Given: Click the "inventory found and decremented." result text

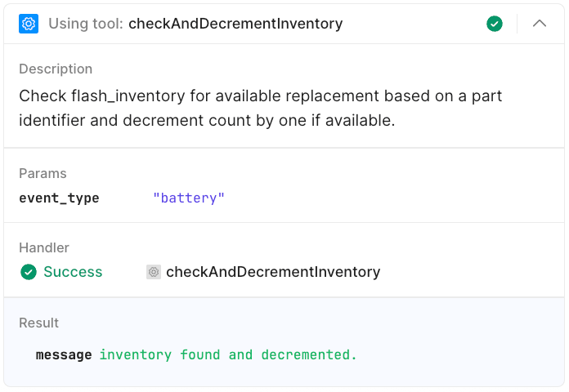Looking at the screenshot, I should tap(228, 354).
